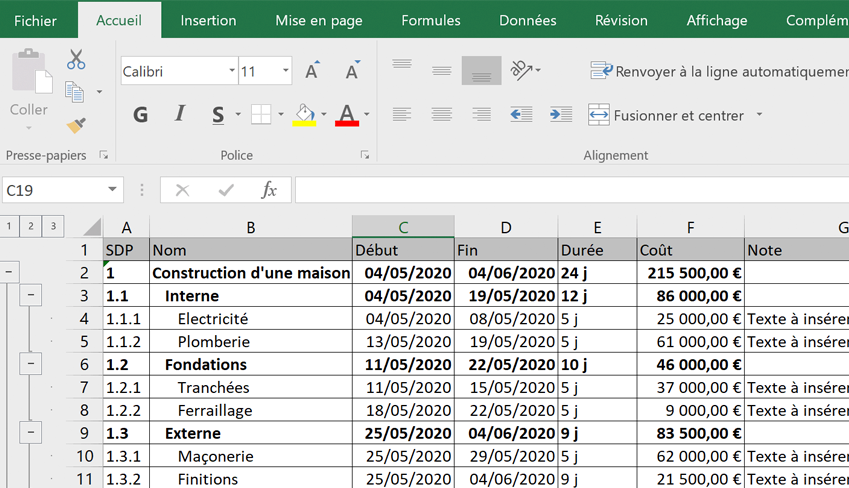Select cell with 215 500,00 €

coord(691,272)
